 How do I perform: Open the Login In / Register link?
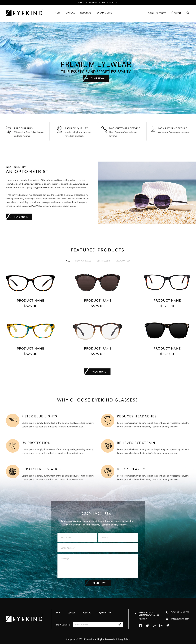pyautogui.click(x=156, y=13)
